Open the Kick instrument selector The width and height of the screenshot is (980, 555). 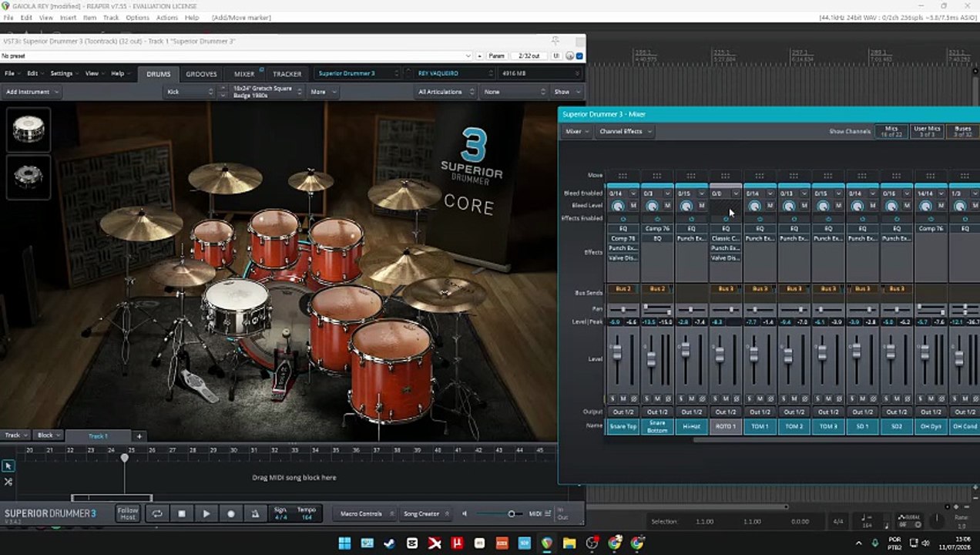pyautogui.click(x=190, y=92)
